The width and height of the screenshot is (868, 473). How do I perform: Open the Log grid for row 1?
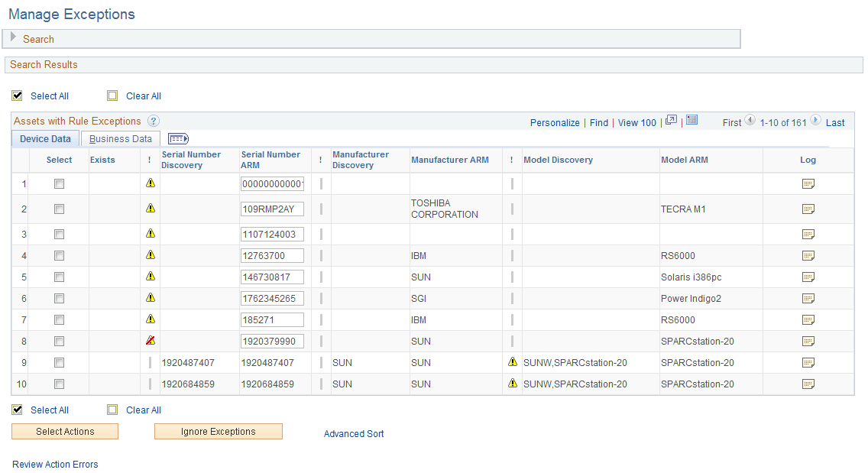tap(808, 183)
